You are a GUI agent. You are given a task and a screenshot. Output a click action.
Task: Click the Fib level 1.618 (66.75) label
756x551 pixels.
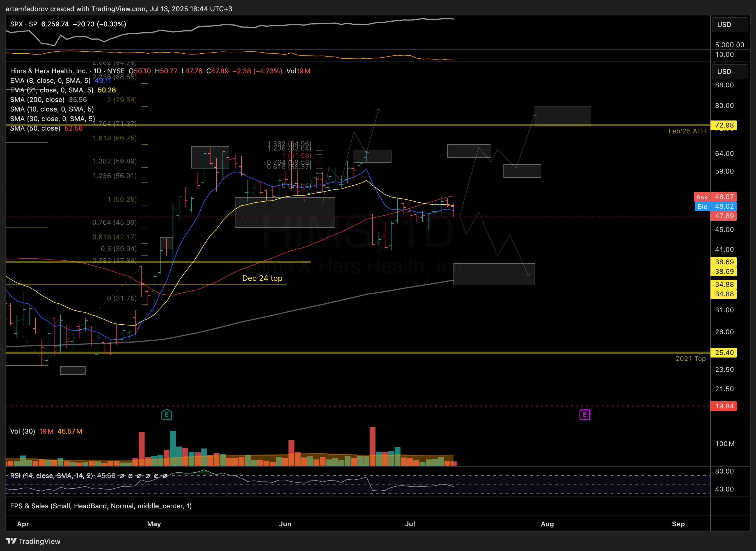click(x=115, y=138)
